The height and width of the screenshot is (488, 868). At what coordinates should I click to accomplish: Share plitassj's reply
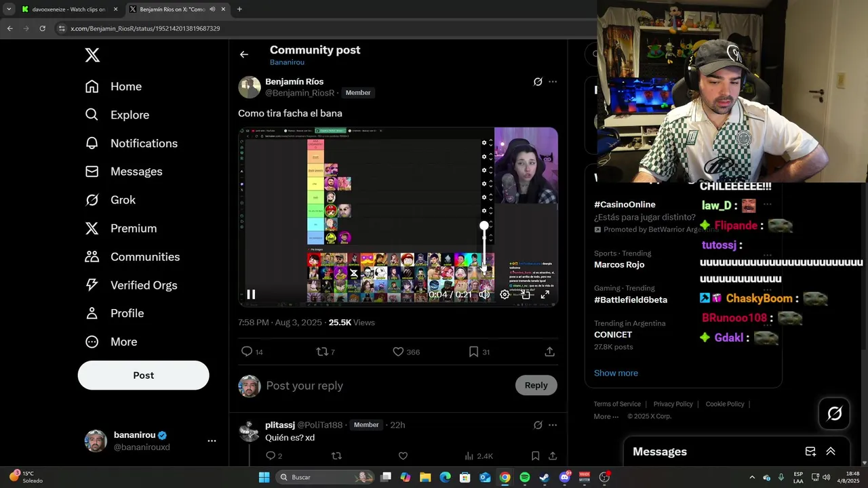click(553, 456)
